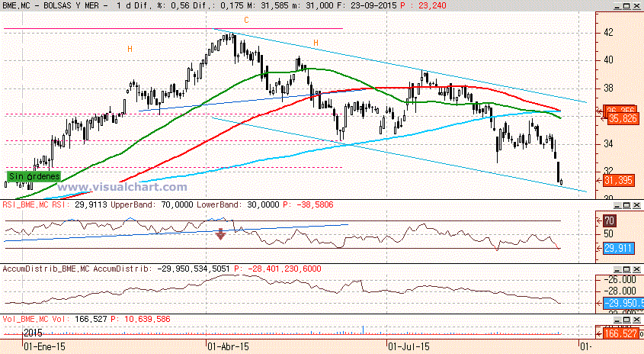This screenshot has width=644, height=354.
Task: Close the RSI indicator pane
Action: [636, 205]
